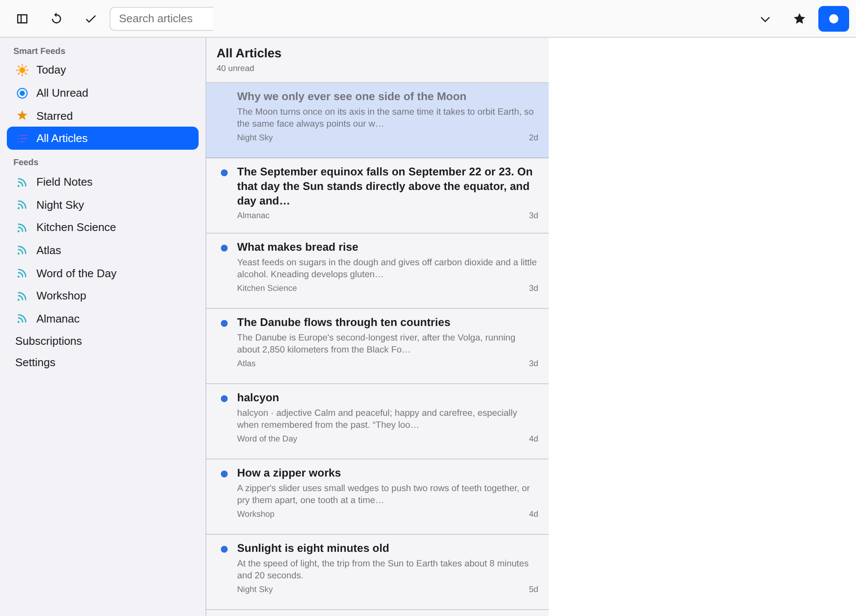Viewport: 856px width, 616px height.
Task: Open the Field Notes feed
Action: click(103, 182)
